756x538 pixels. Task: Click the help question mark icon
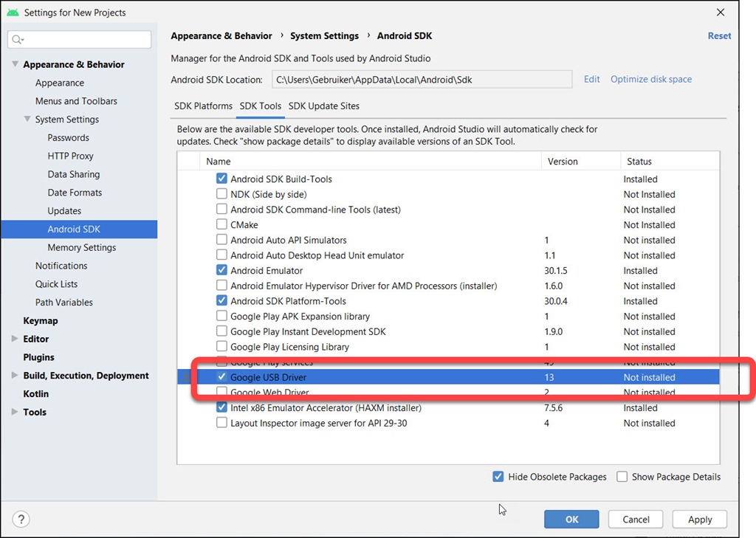[x=21, y=520]
